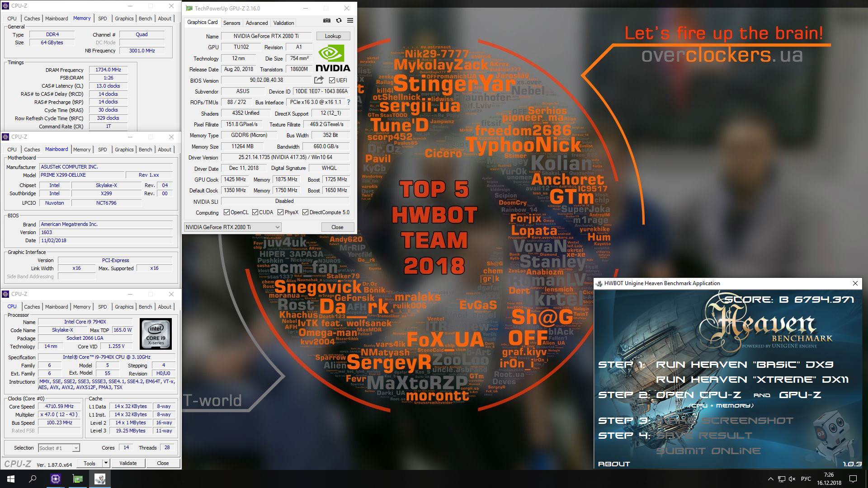Open Socket #1 selection dropdown
868x488 pixels.
click(58, 448)
